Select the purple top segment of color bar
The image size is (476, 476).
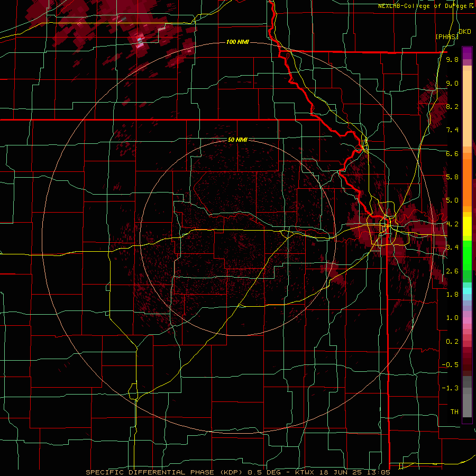467,53
